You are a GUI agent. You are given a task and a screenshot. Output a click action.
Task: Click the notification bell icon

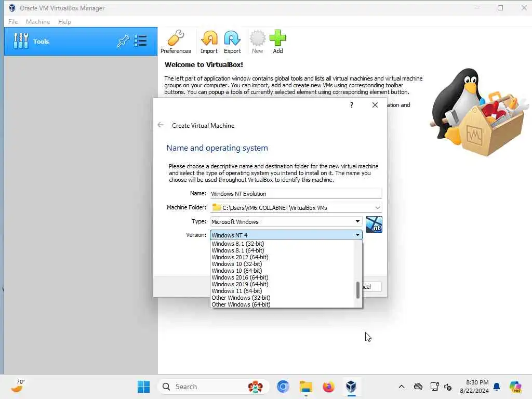tap(497, 387)
